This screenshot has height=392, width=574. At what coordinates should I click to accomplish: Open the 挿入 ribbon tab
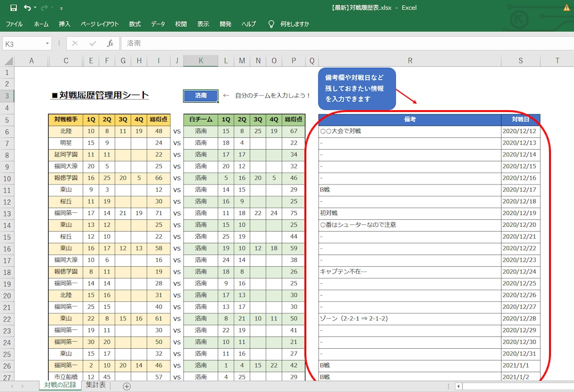click(64, 24)
